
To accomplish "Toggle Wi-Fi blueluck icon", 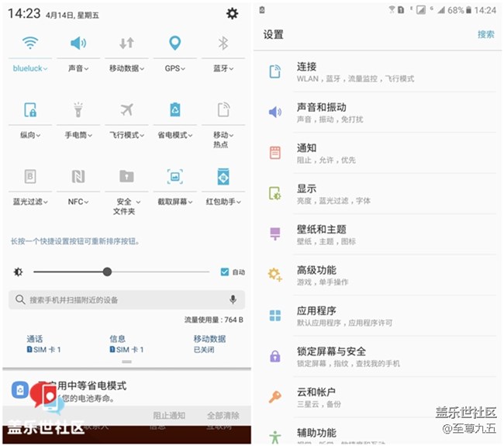I will [30, 43].
